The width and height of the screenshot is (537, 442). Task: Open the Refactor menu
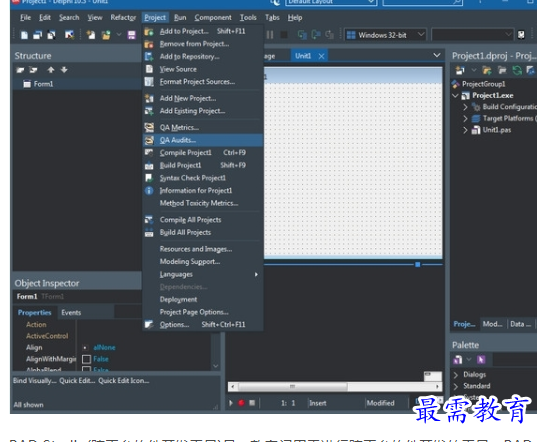tap(123, 17)
